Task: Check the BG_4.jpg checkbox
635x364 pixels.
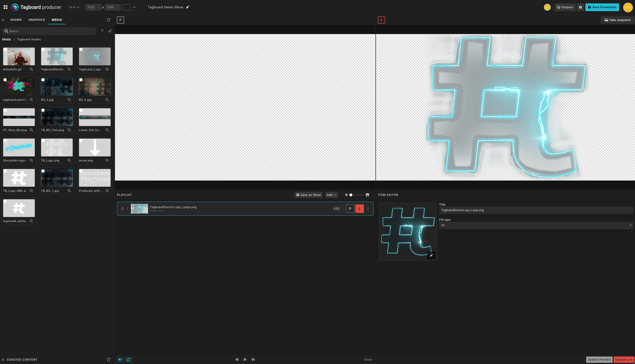Action: tap(81, 80)
